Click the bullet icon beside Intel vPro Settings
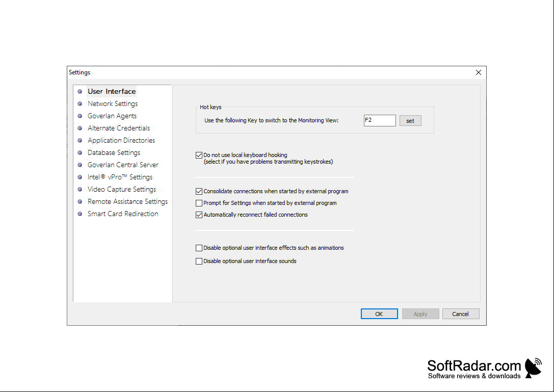Viewport: 554px width, 392px height. click(80, 177)
